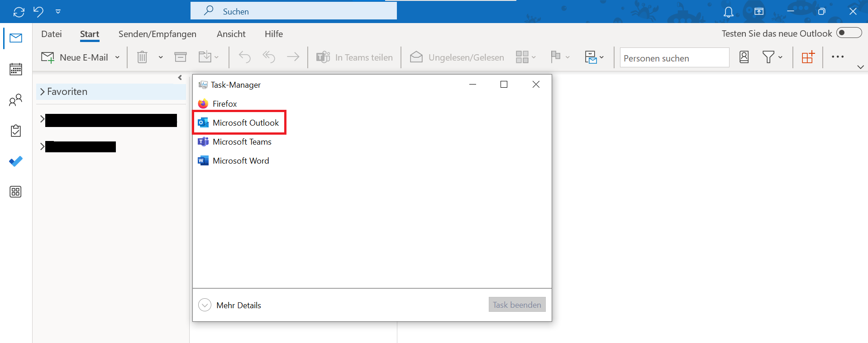Open the People contacts view

click(16, 100)
